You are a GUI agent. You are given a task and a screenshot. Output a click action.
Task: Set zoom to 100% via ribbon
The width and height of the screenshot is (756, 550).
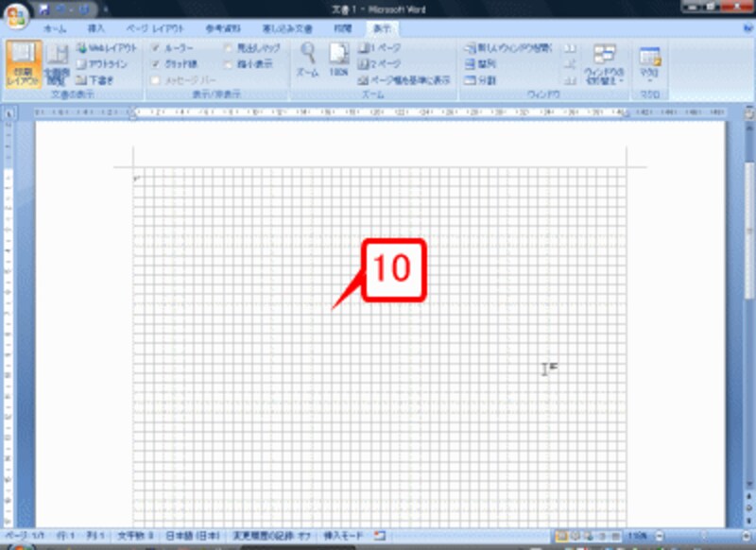pyautogui.click(x=338, y=60)
